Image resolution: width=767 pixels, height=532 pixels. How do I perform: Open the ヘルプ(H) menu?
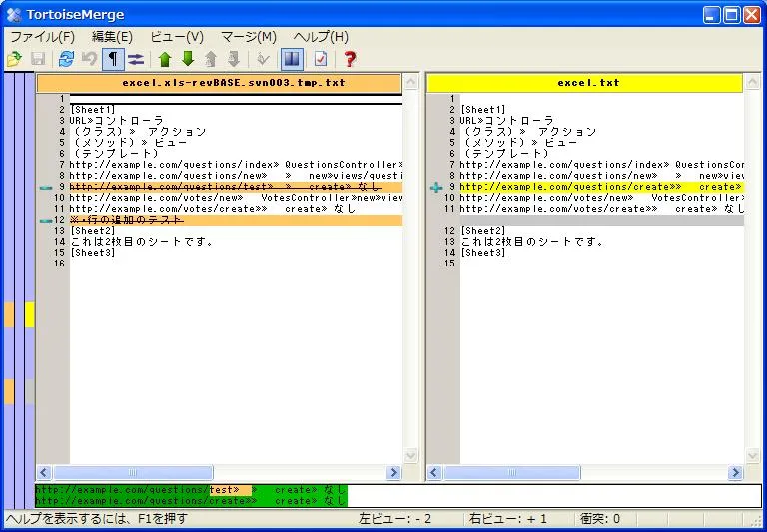(321, 37)
